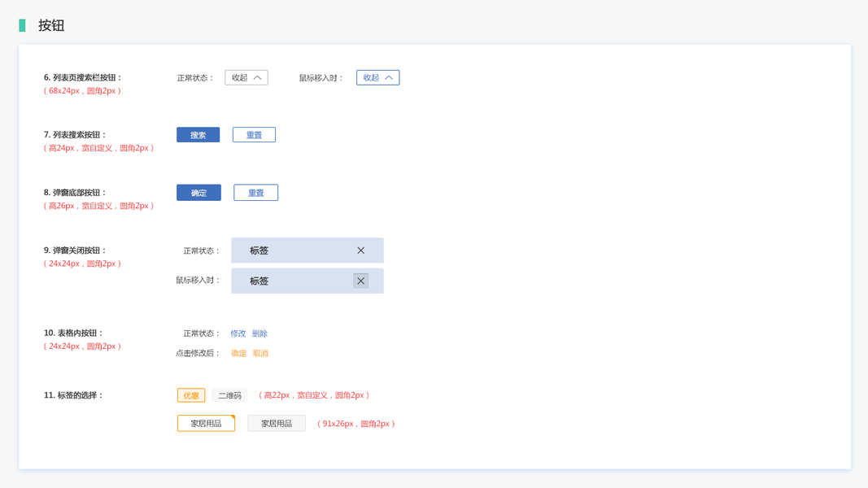Image resolution: width=868 pixels, height=488 pixels.
Task: Collapse the search bar using the normal-state 收起 button
Action: pos(246,77)
